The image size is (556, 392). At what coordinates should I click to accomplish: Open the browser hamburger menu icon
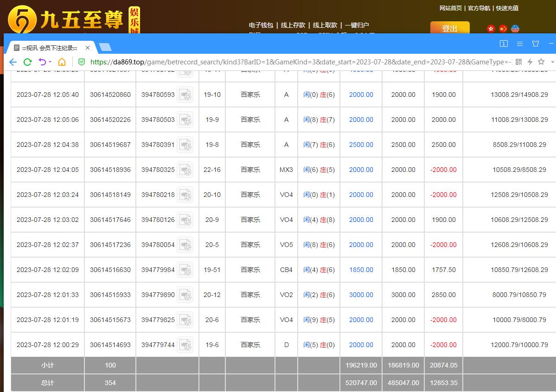point(520,44)
